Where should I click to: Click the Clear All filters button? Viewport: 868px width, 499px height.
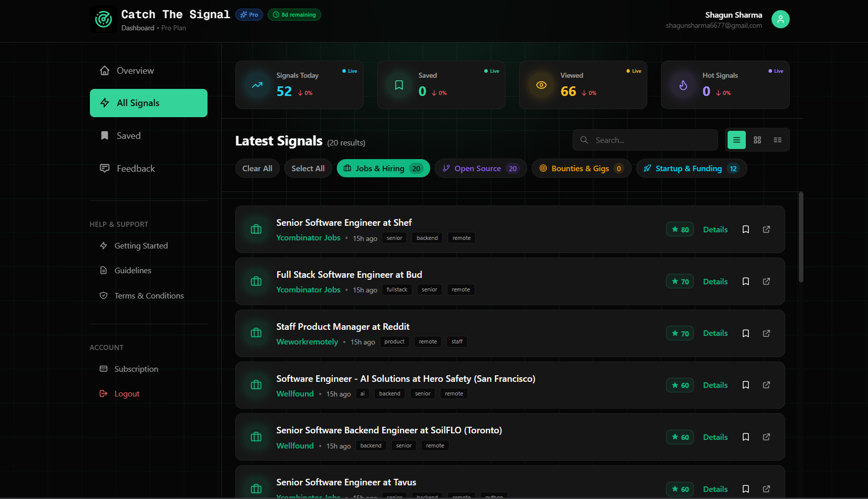pos(257,168)
